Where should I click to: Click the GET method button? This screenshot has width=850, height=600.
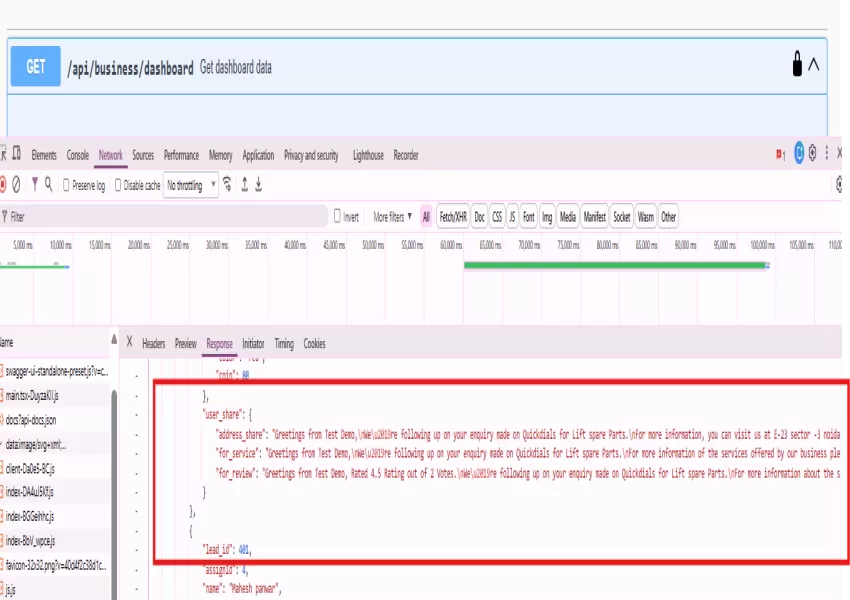pyautogui.click(x=36, y=67)
